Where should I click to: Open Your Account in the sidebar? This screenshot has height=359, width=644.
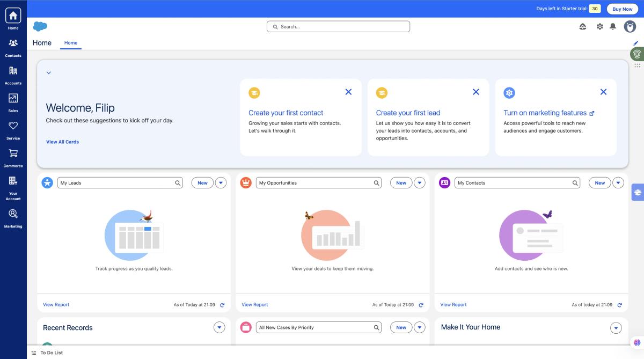[x=13, y=188]
